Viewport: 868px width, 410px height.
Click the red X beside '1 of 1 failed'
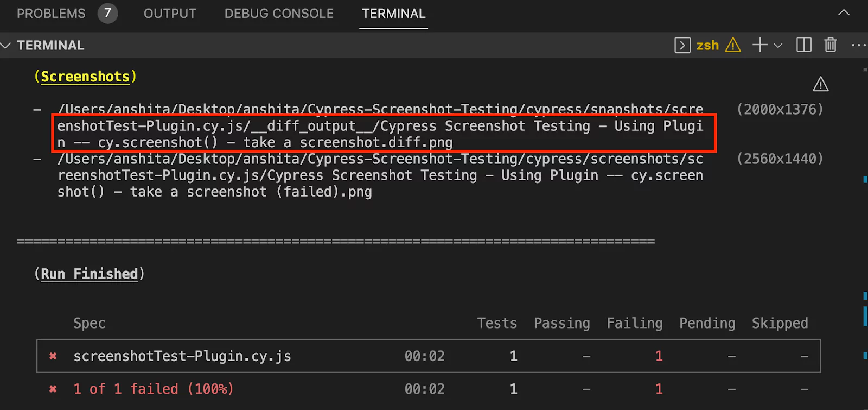coord(53,389)
